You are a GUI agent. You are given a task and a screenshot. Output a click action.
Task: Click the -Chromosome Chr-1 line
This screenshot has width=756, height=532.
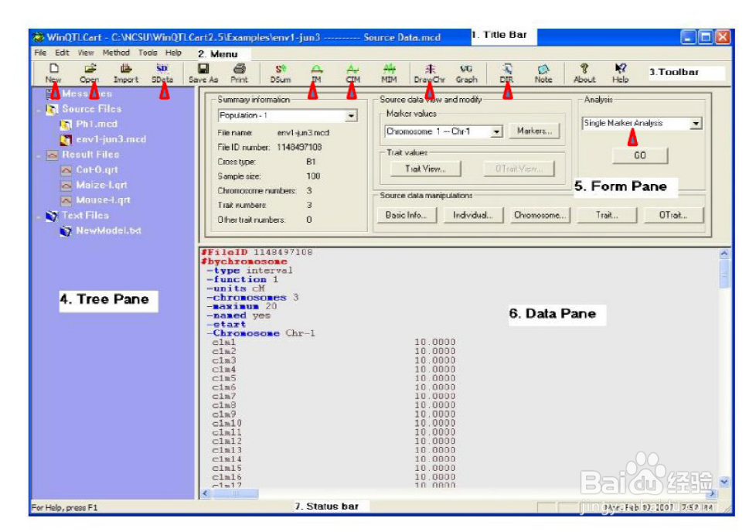(x=261, y=333)
